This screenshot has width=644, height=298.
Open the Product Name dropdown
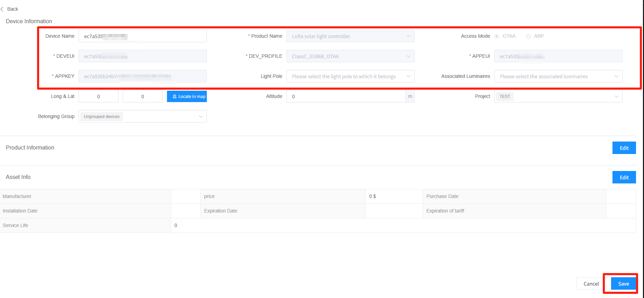(x=350, y=36)
